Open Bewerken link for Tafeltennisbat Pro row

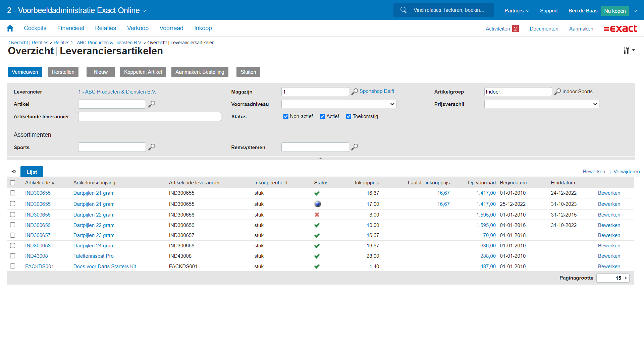[x=609, y=256]
